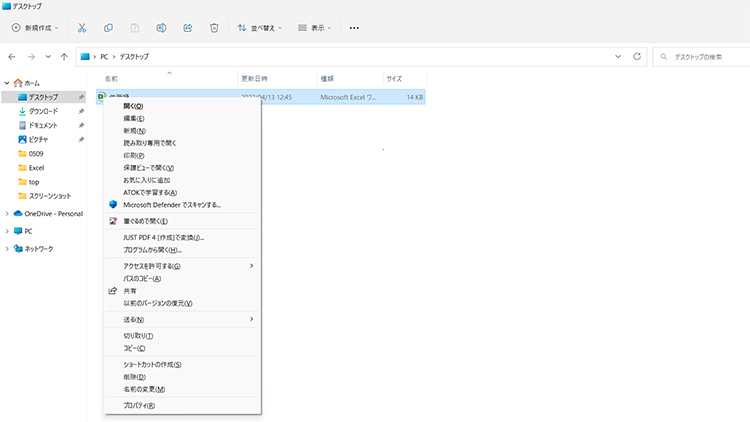Click the refresh icon beside address bar
Viewport: 750px width, 422px height.
pos(637,57)
